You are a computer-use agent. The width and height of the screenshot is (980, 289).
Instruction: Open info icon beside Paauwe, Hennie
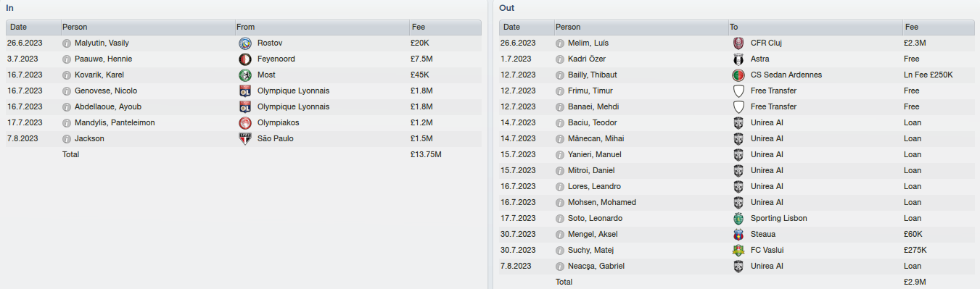click(x=67, y=59)
